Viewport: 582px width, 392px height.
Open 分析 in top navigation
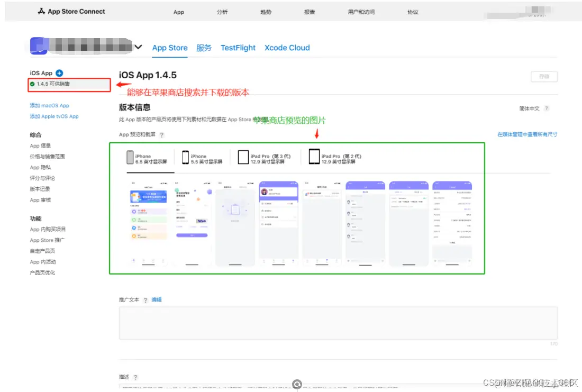222,12
